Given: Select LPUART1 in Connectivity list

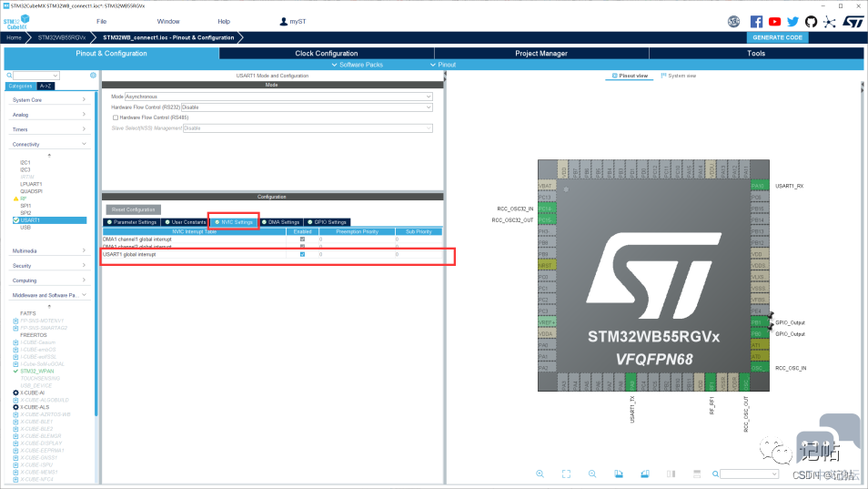Looking at the screenshot, I should coord(31,184).
